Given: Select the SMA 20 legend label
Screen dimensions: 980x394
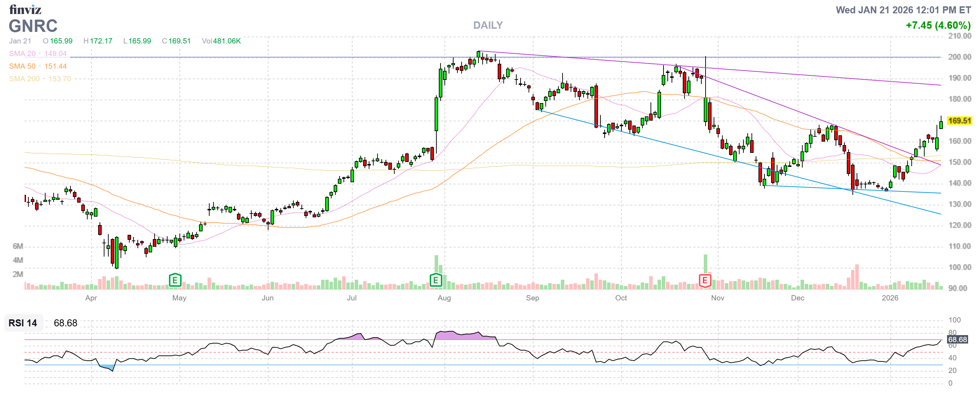Looking at the screenshot, I should pos(22,54).
